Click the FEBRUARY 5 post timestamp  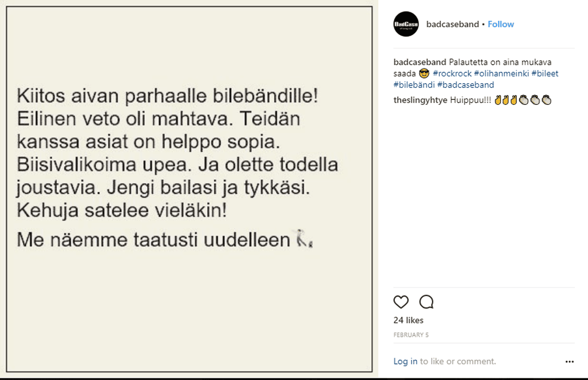tap(411, 335)
